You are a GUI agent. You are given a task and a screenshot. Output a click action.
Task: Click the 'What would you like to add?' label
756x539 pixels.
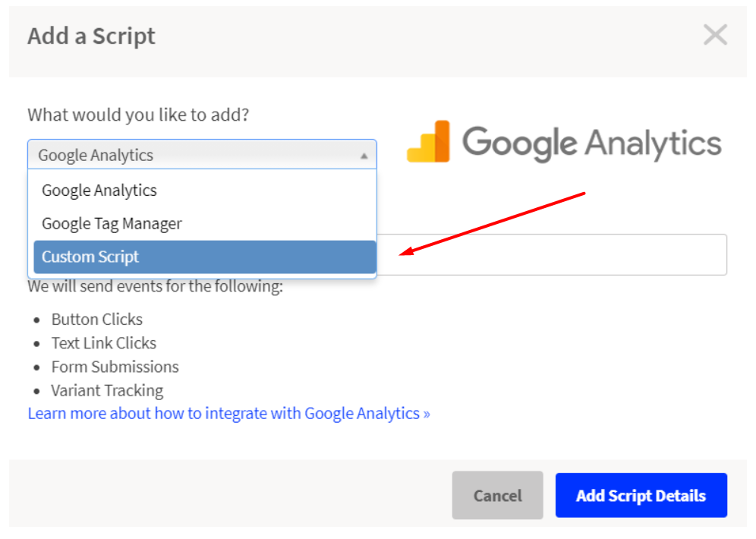click(138, 115)
